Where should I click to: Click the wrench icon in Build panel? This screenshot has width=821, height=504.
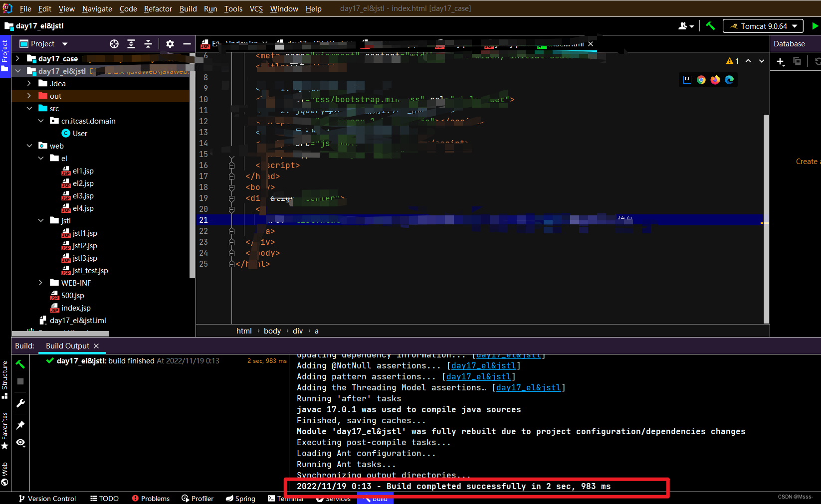click(x=20, y=403)
